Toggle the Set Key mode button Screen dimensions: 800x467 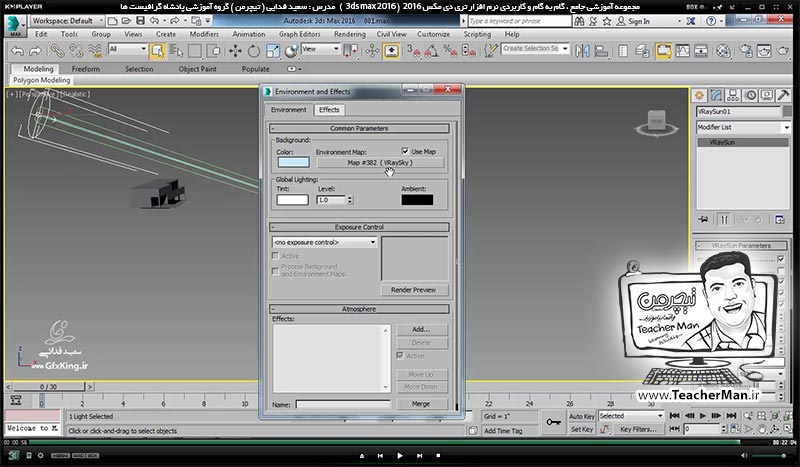click(582, 429)
